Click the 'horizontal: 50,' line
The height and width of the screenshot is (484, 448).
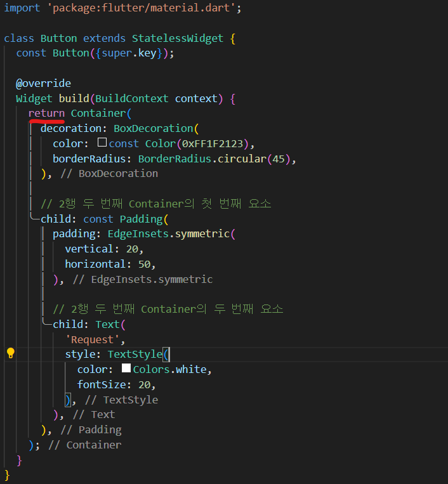(x=110, y=265)
